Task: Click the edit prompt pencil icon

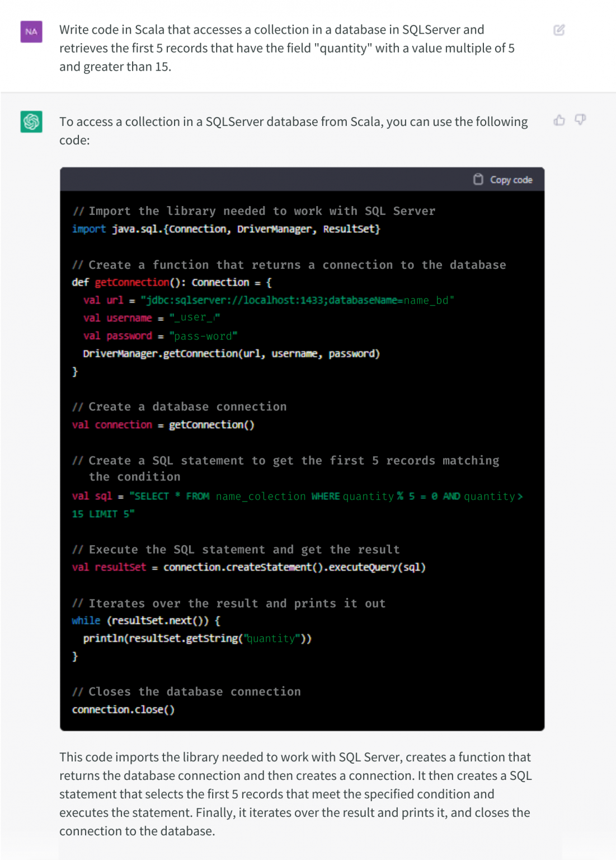Action: pos(558,30)
